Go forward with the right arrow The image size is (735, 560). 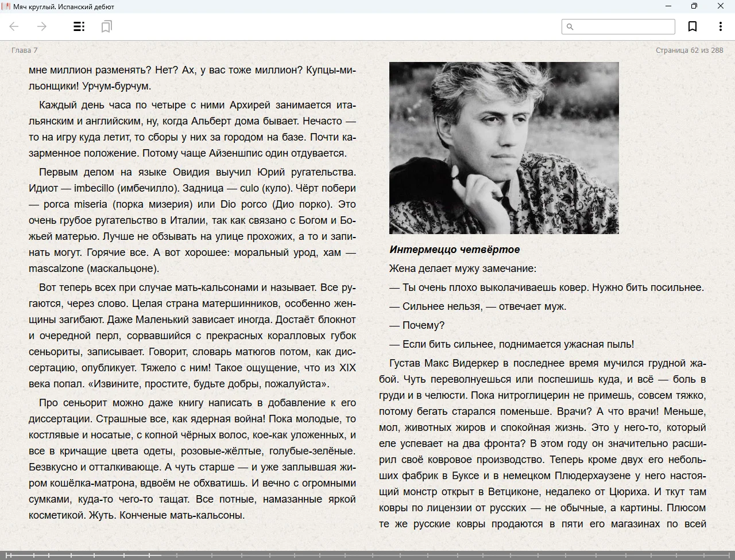point(42,26)
